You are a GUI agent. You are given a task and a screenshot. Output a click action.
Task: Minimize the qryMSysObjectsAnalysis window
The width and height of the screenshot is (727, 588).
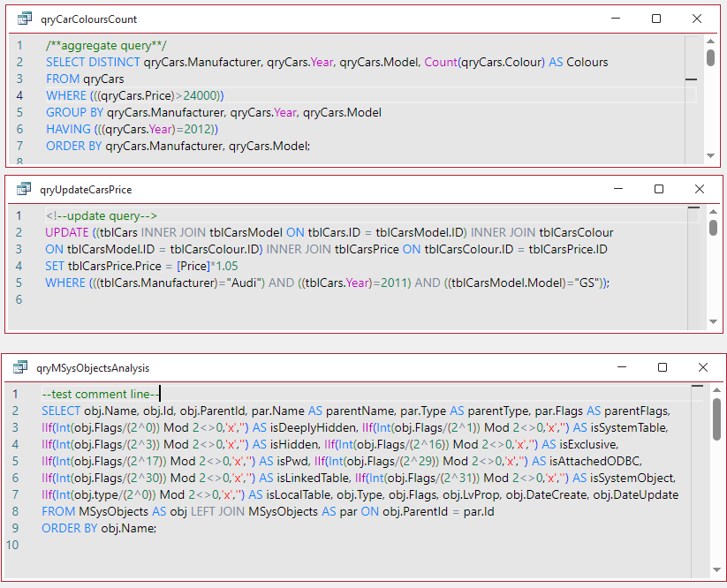(x=622, y=367)
